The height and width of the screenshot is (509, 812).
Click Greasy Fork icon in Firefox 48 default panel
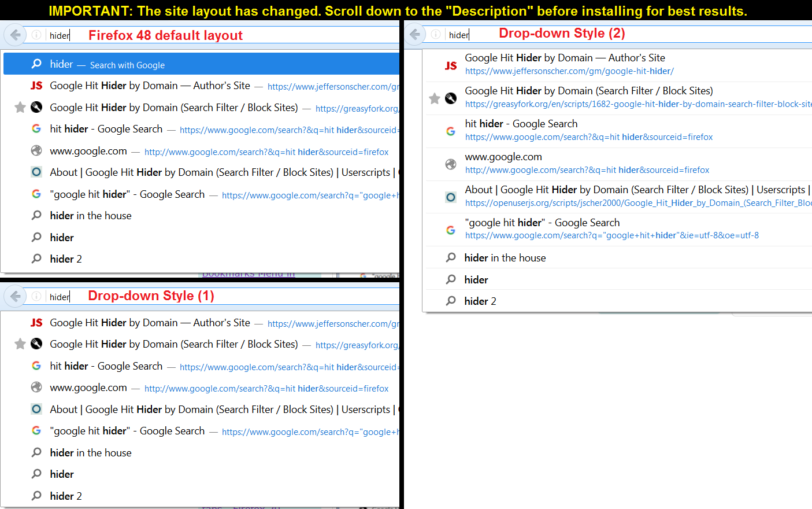pos(36,107)
